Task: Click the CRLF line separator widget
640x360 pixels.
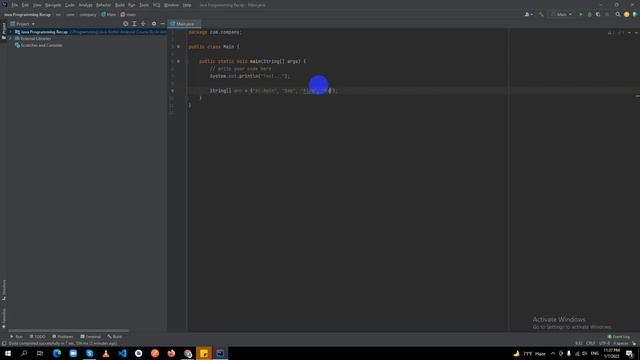Action: (590, 343)
